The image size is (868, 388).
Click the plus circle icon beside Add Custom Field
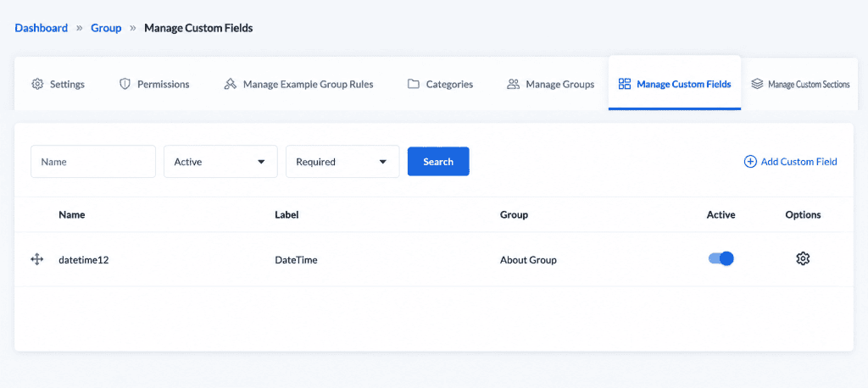coord(750,162)
